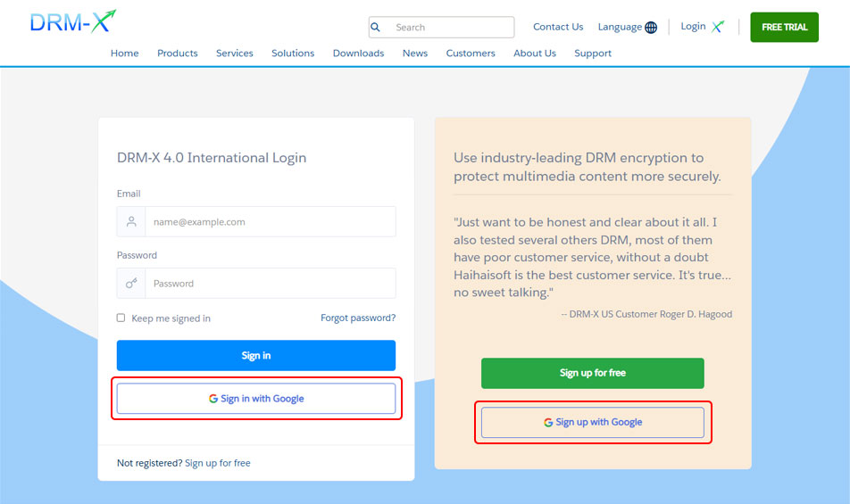Click the Language globe icon
This screenshot has height=504, width=850.
pos(651,28)
